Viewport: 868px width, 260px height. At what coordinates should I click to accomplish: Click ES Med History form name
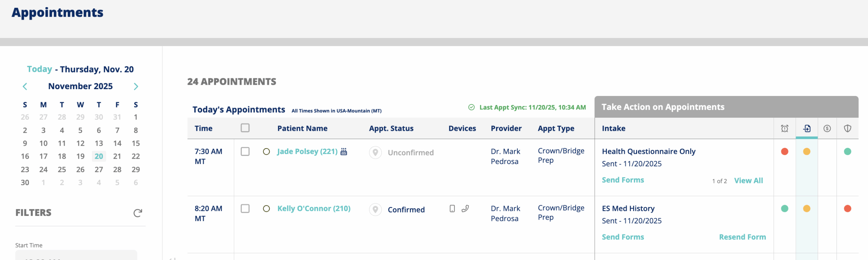pyautogui.click(x=628, y=208)
